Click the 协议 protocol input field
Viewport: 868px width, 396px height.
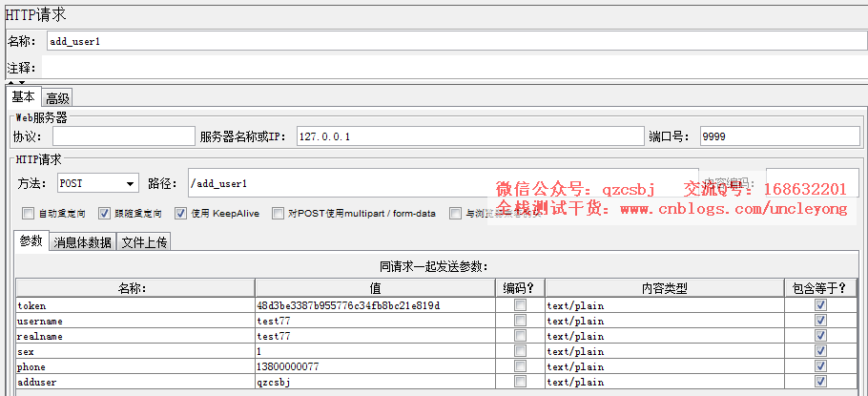(x=124, y=136)
